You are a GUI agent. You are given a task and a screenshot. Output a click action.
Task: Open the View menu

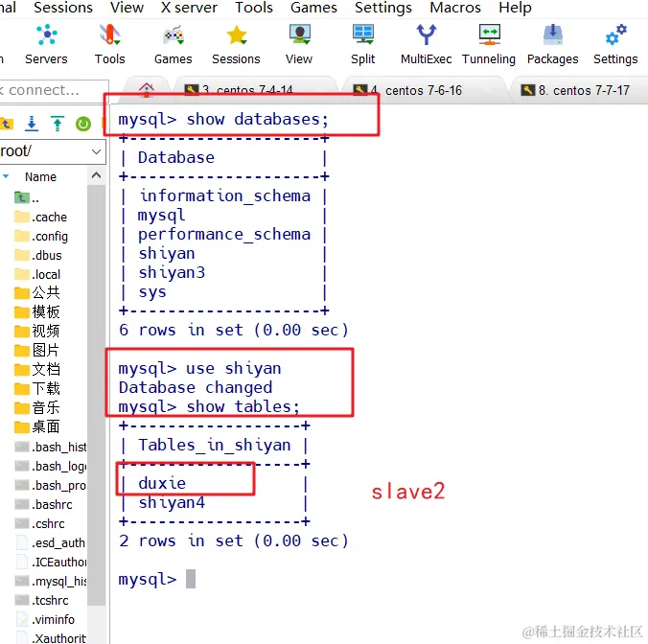tap(127, 8)
